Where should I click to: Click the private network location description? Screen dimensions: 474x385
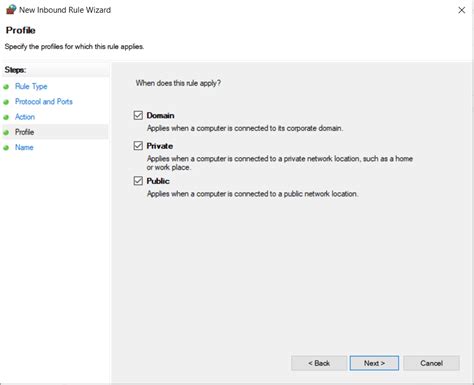(280, 163)
